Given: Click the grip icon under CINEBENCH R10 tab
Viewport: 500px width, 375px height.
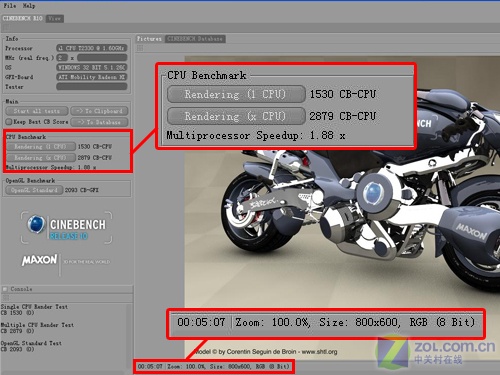Looking at the screenshot, I should click(6, 28).
